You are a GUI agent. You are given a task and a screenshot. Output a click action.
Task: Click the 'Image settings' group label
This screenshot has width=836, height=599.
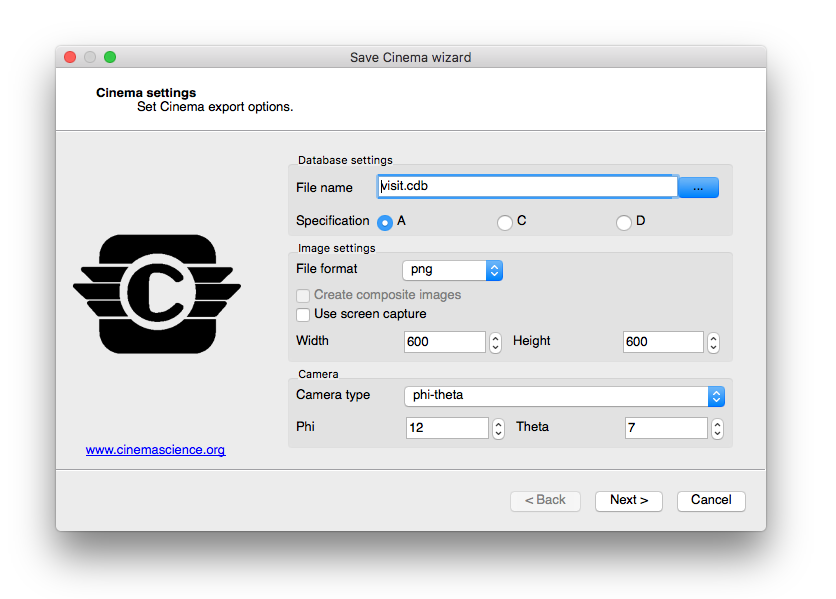pyautogui.click(x=336, y=248)
